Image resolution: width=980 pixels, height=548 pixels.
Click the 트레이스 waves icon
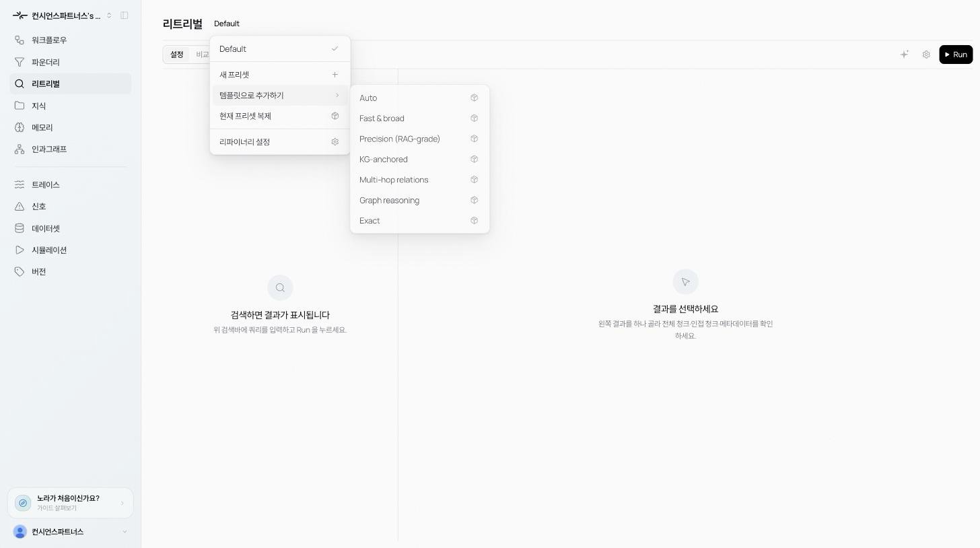(20, 184)
